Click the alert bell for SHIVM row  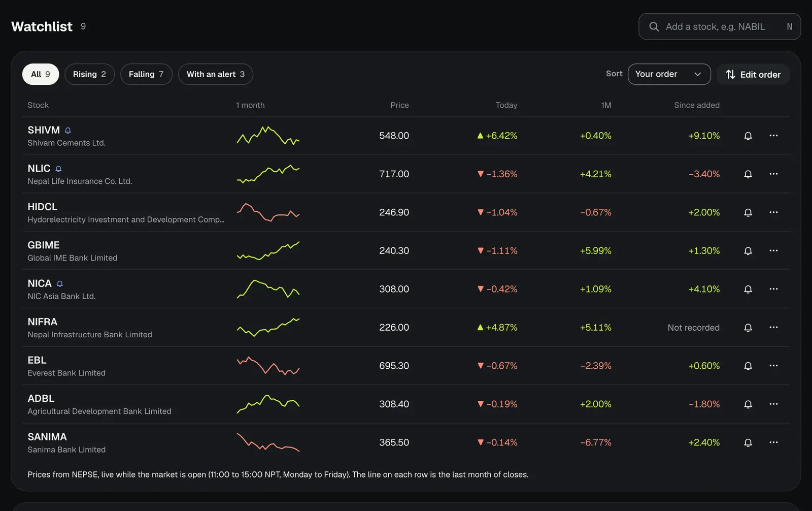click(748, 136)
